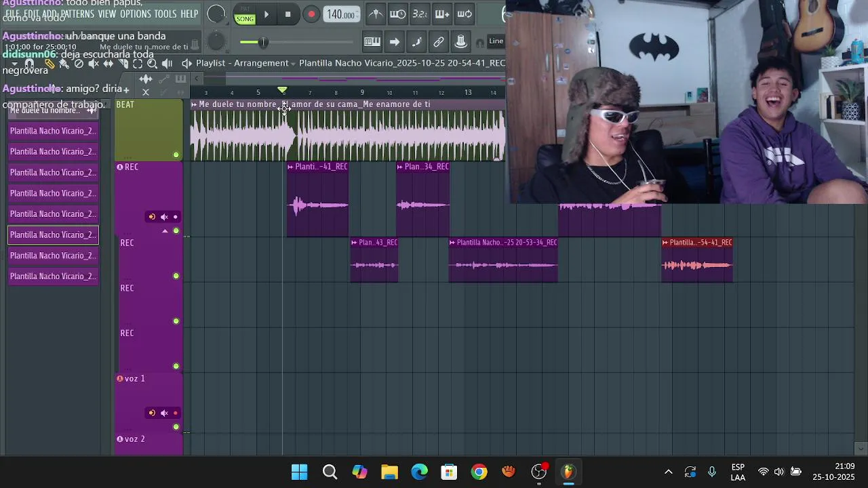
Task: Click voz 1 track speaker mute icon
Action: tap(164, 413)
